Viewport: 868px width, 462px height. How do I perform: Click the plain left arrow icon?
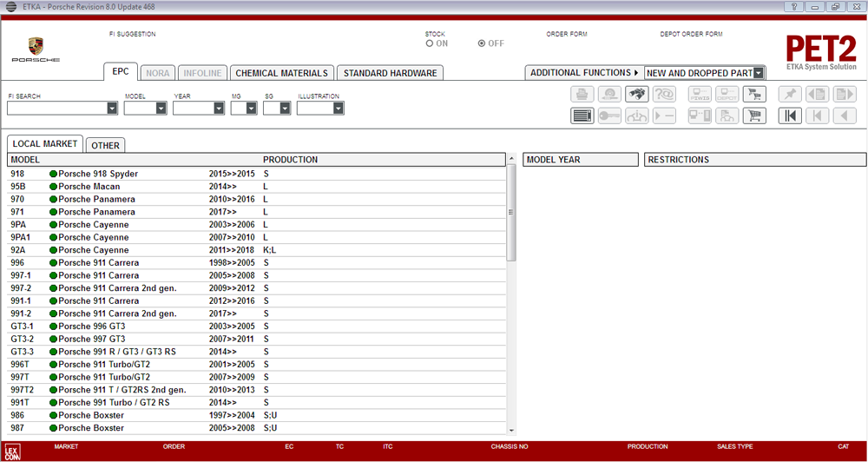point(845,115)
